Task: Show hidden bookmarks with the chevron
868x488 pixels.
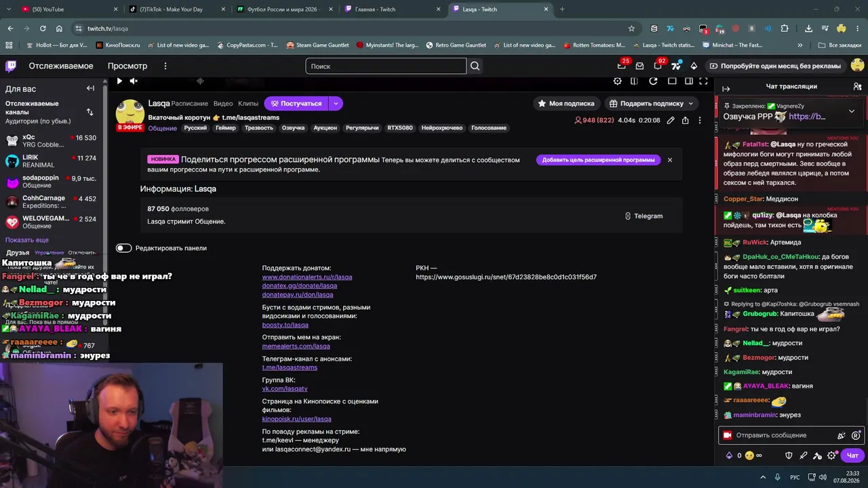Action: (x=800, y=45)
